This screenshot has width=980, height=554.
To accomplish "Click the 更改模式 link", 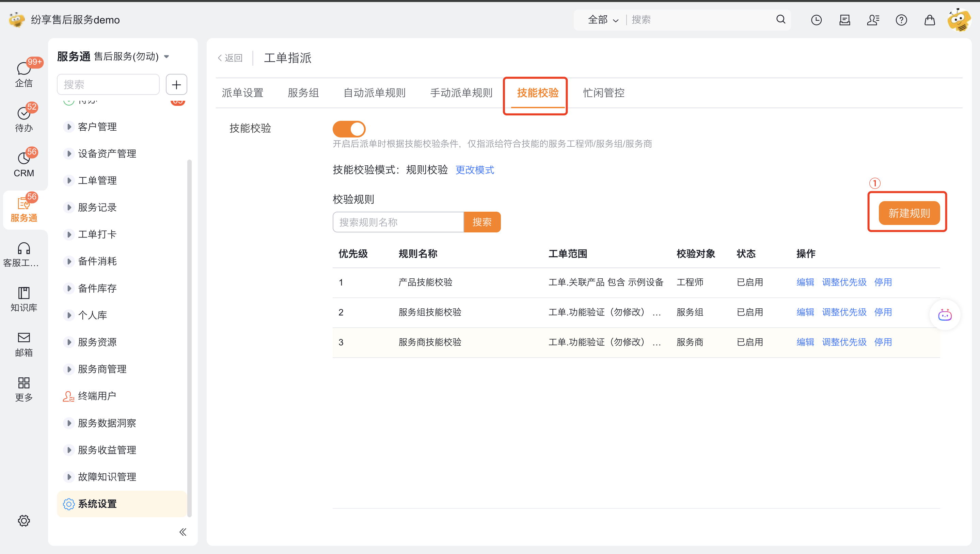I will click(x=474, y=170).
